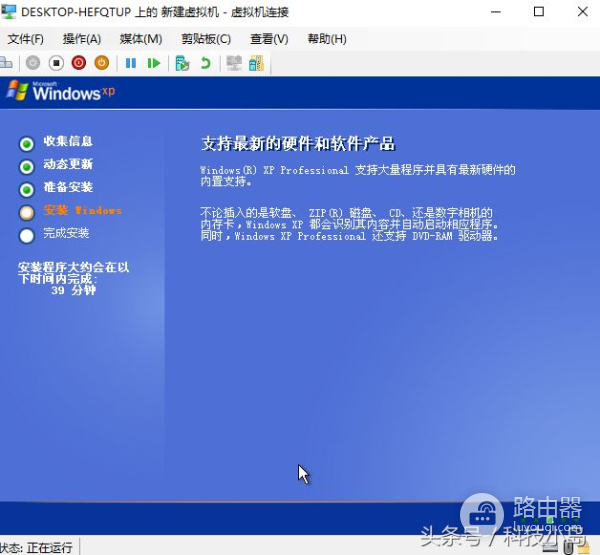The height and width of the screenshot is (555, 600).
Task: Click the 收集信息 step indicator circle
Action: click(x=27, y=144)
